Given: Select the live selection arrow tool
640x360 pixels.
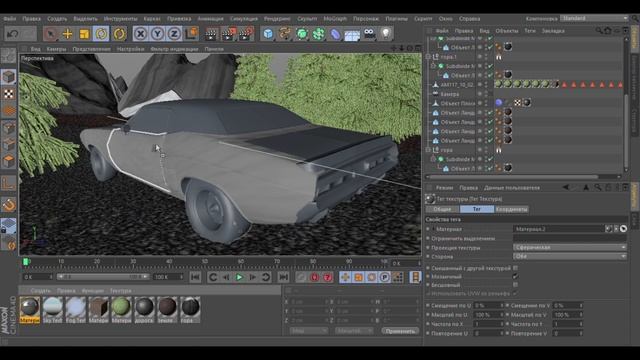Looking at the screenshot, I should (x=51, y=33).
